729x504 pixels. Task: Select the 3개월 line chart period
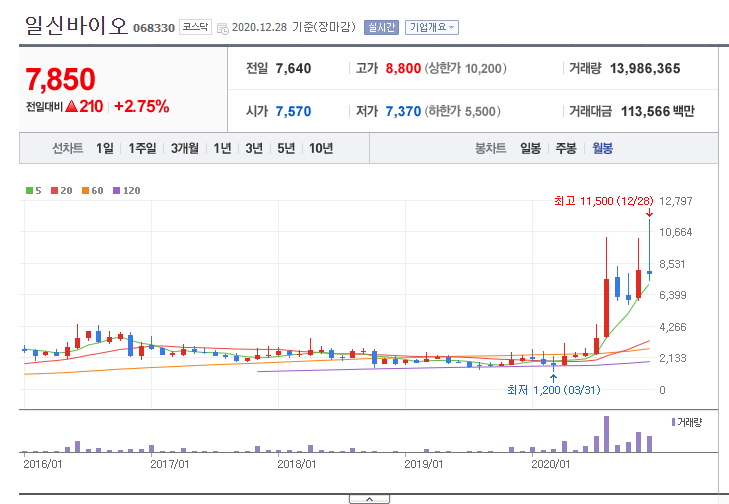(185, 148)
